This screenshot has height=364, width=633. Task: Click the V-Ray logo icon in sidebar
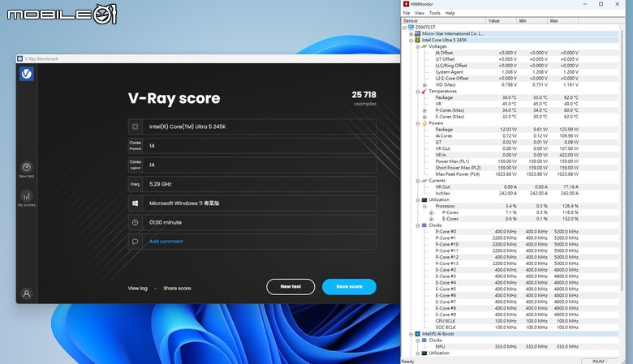(27, 74)
